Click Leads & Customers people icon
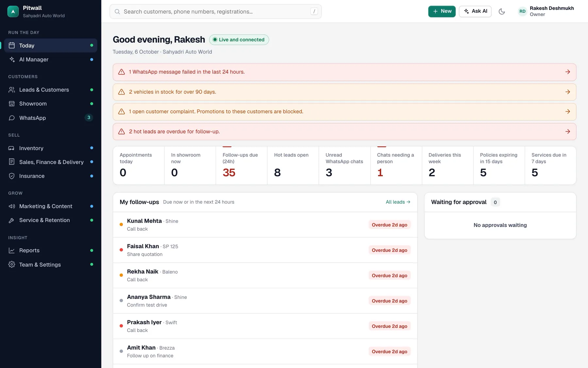The image size is (588, 368). tap(12, 90)
